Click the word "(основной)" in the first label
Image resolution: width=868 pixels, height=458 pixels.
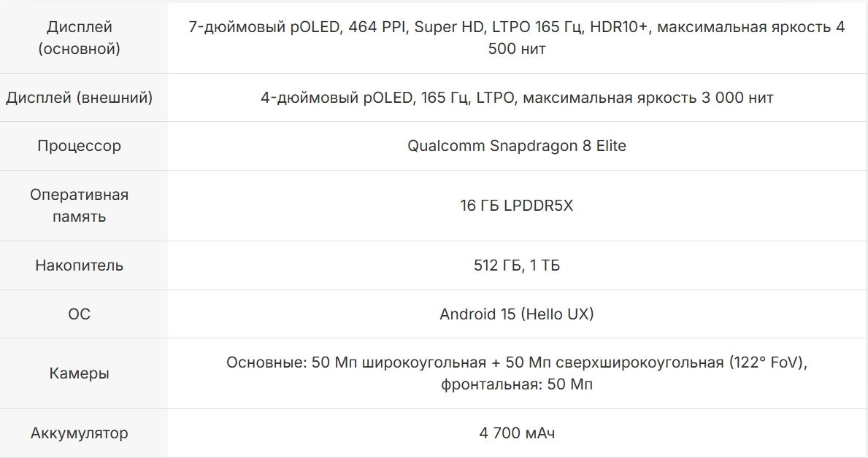[x=79, y=49]
